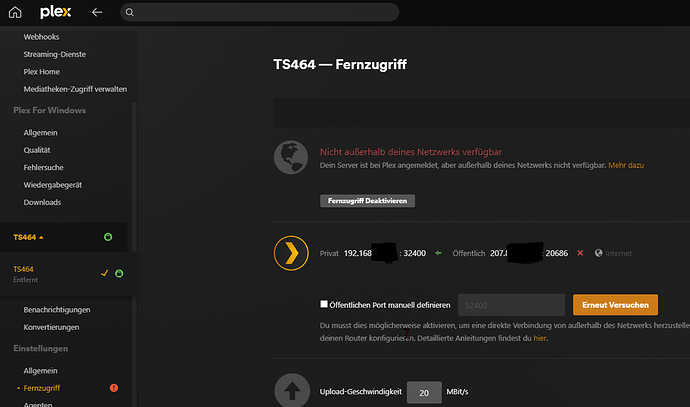The height and width of the screenshot is (407, 690).
Task: Open Mediatheken-Zugriff verwalten
Action: 75,89
